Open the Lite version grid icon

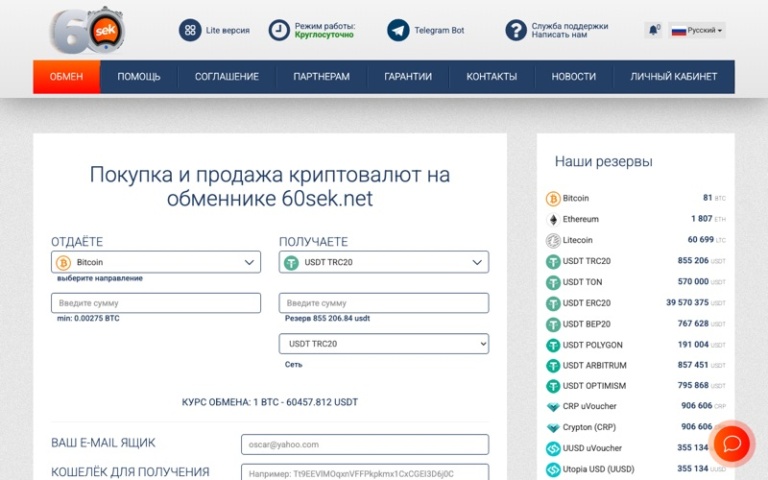(190, 30)
